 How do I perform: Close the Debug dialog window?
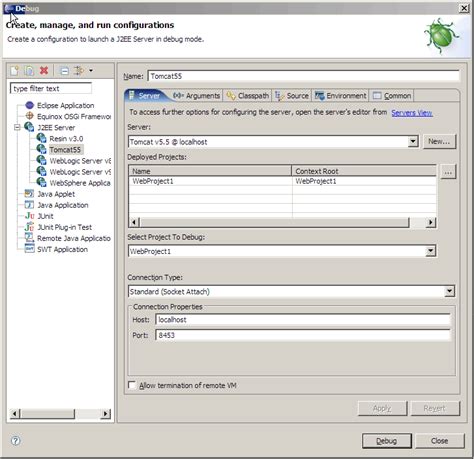(x=464, y=8)
